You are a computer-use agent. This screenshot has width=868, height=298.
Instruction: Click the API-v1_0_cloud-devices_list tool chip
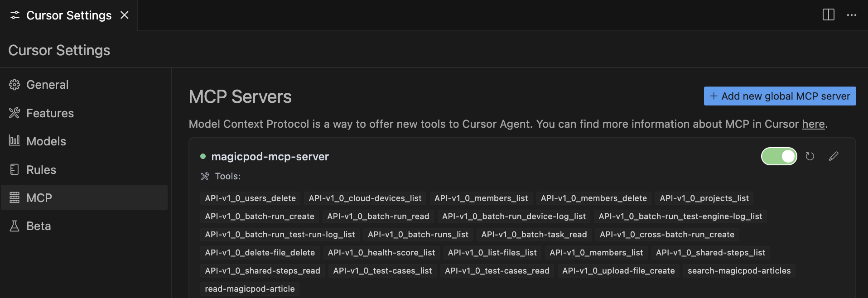click(365, 198)
